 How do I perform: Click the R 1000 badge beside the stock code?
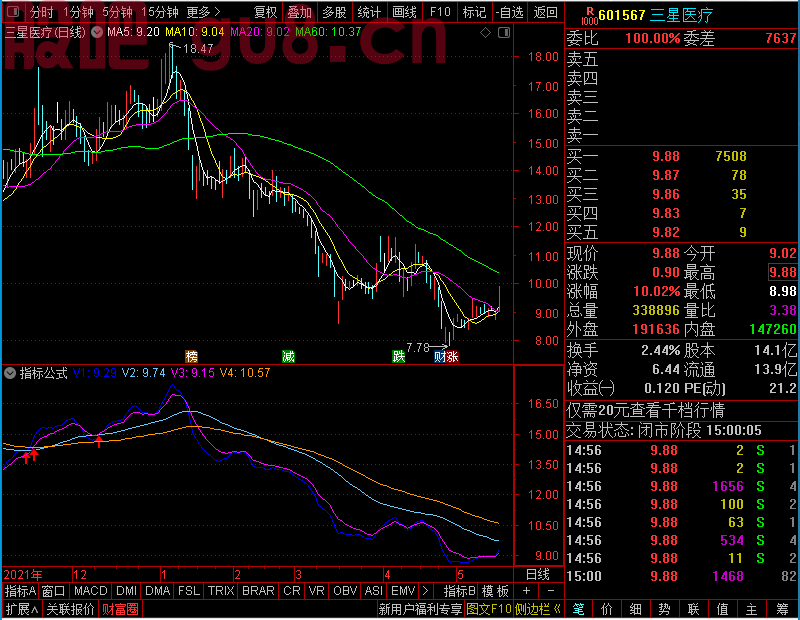[589, 16]
